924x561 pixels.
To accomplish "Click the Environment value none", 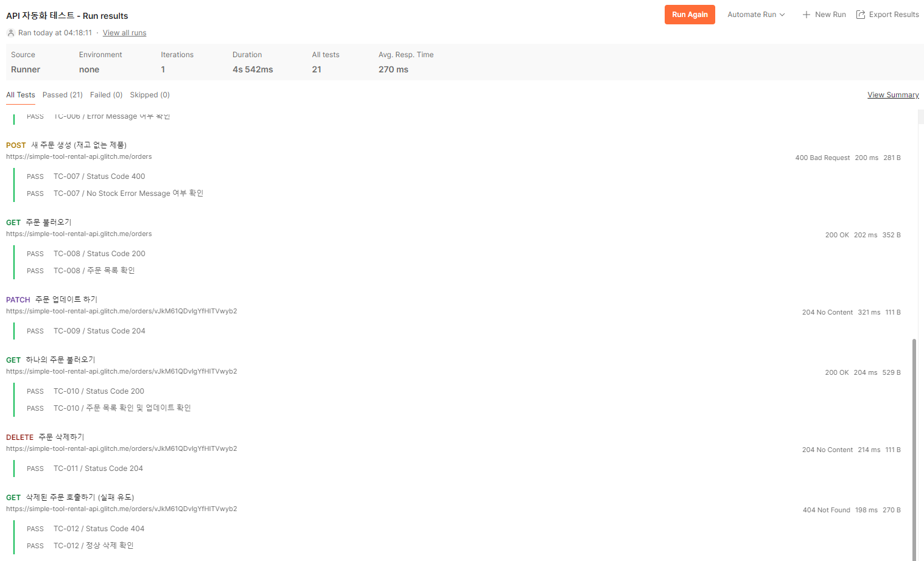I will click(89, 69).
